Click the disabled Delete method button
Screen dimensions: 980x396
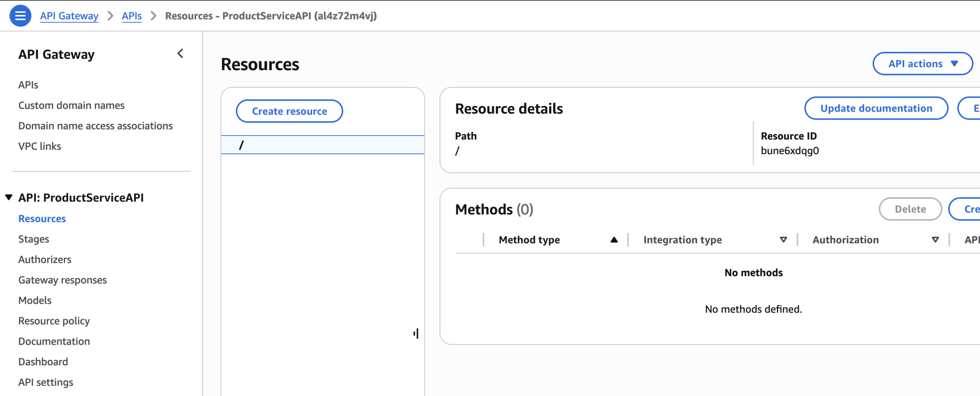(x=910, y=209)
